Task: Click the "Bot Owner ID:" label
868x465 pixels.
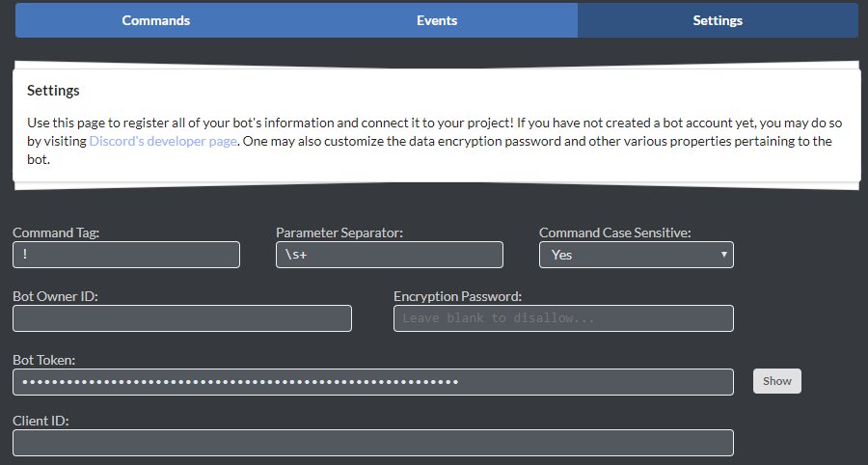Action: [55, 296]
